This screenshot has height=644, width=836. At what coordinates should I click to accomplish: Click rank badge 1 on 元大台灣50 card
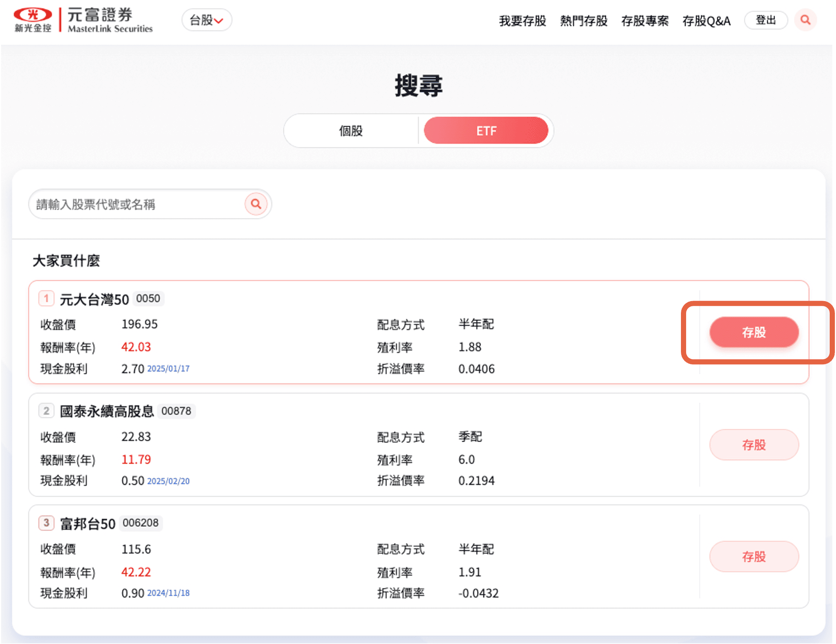pyautogui.click(x=46, y=299)
